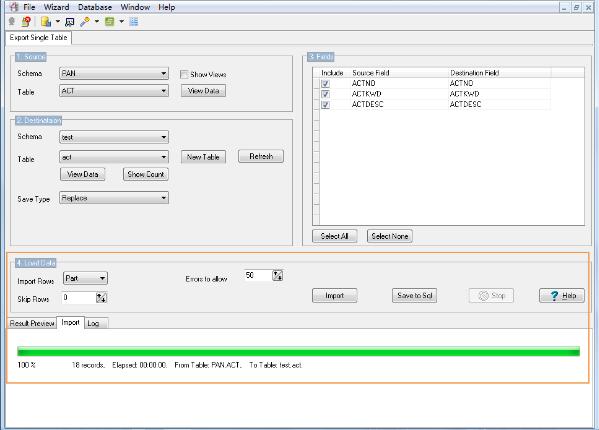Open the Wizard menu

click(x=56, y=7)
